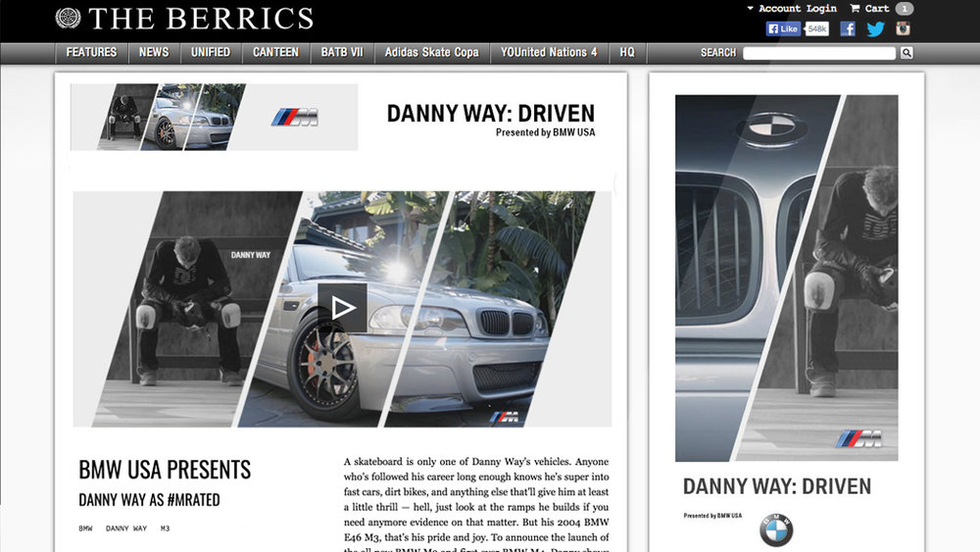Play the Danny Way BMW video
The width and height of the screenshot is (980, 552).
[x=342, y=308]
